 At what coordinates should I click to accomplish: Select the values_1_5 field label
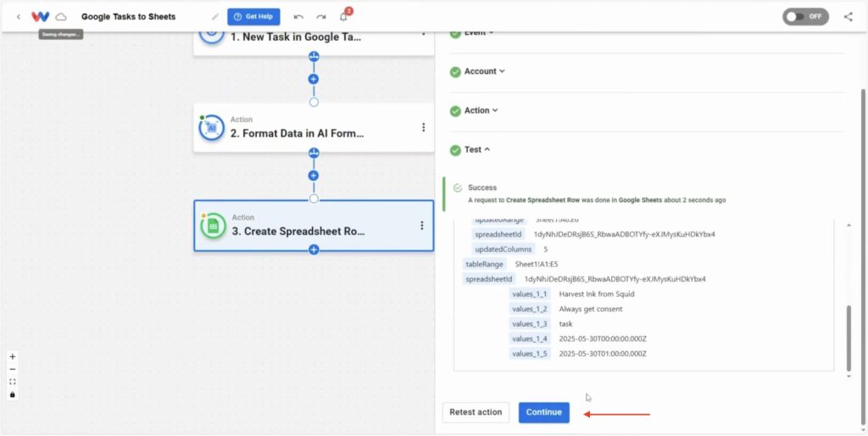[x=530, y=354]
